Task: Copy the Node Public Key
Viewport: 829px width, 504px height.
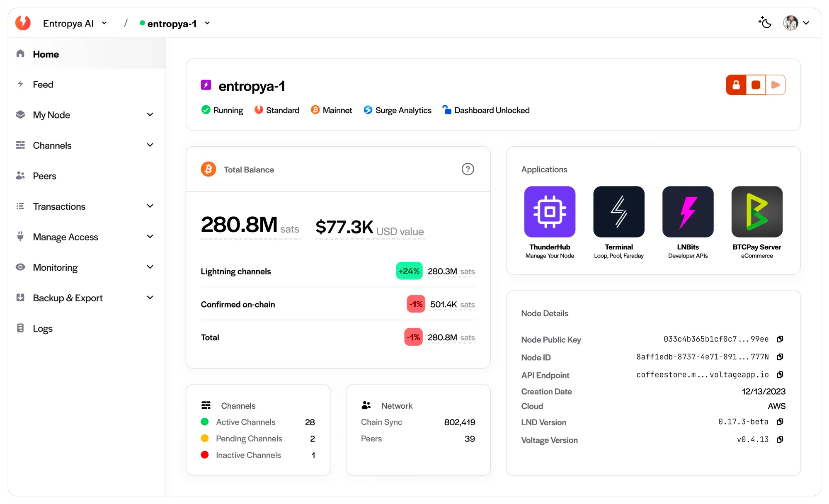Action: click(780, 339)
